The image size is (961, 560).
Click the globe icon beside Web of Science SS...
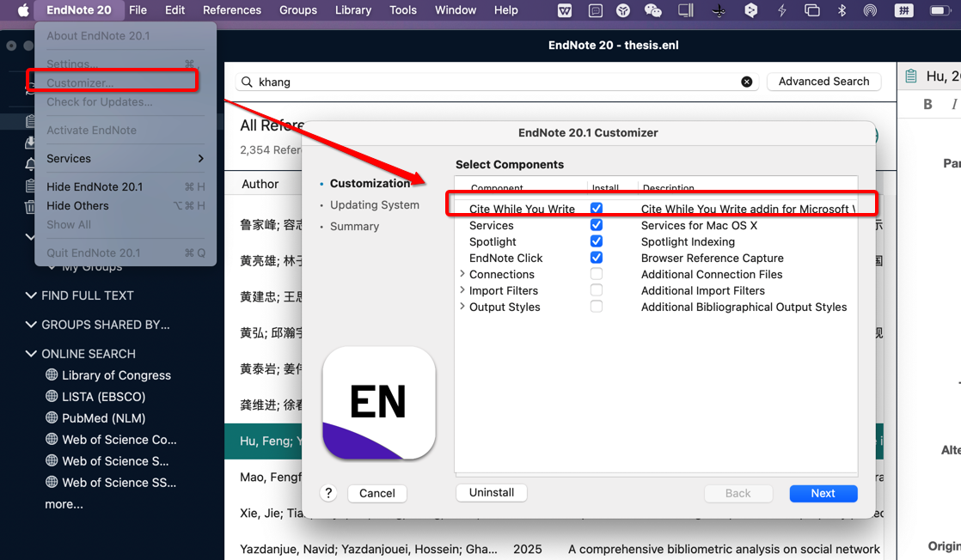click(52, 482)
